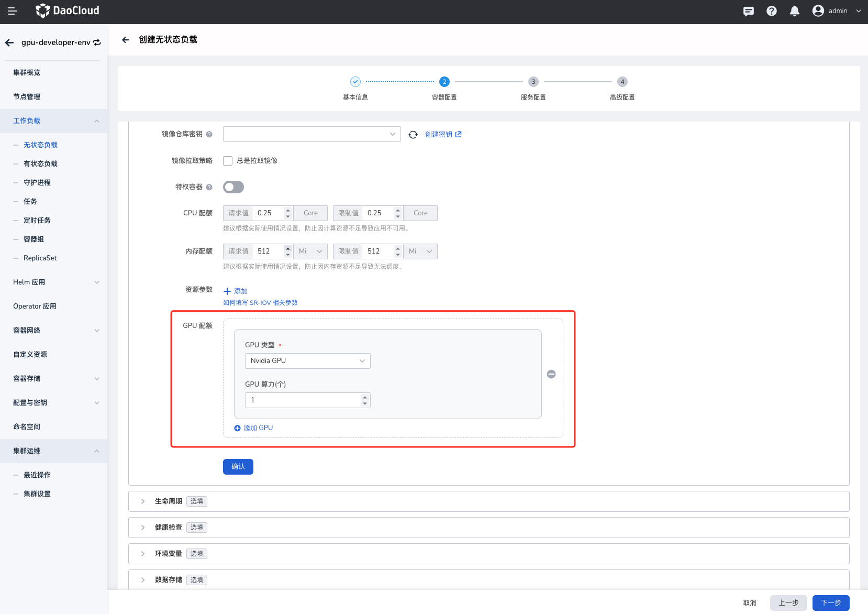This screenshot has height=614, width=868.
Task: Open 如何填写 SR-IOV 相关参数 link
Action: 260,303
